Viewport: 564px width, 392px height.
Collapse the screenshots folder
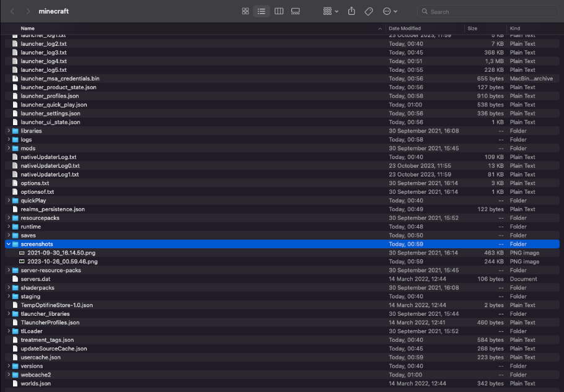coord(9,244)
